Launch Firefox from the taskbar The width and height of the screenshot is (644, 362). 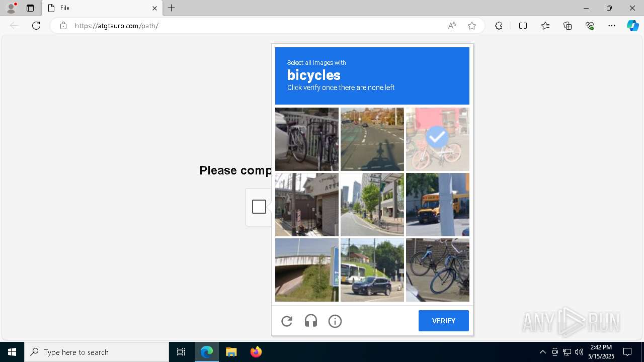pyautogui.click(x=256, y=352)
